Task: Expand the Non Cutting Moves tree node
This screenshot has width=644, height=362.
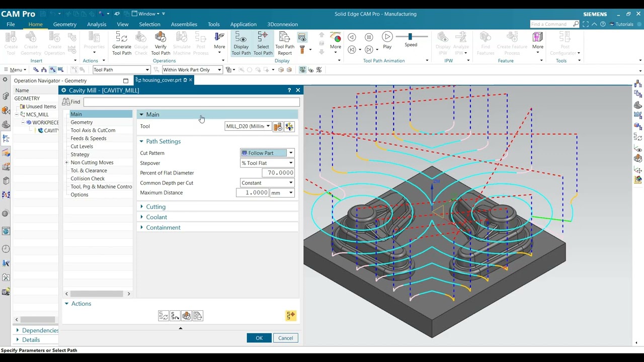Action: pos(66,162)
